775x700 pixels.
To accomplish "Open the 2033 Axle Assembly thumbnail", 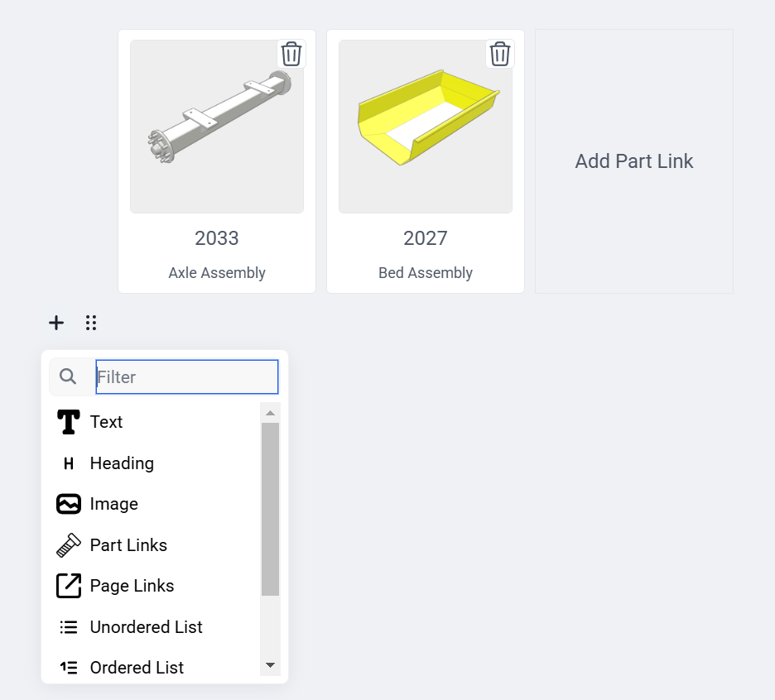I will point(217,127).
